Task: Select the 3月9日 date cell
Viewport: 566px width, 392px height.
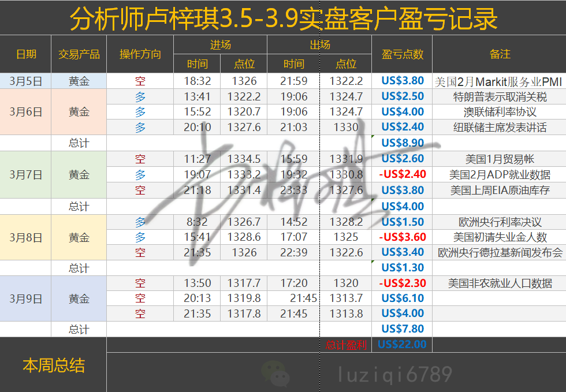Action: pos(26,298)
